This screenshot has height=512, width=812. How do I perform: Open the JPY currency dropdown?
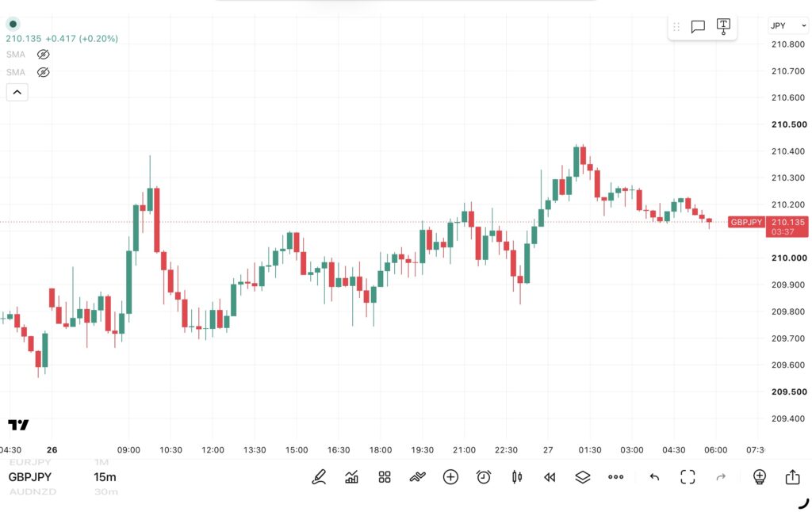(787, 25)
